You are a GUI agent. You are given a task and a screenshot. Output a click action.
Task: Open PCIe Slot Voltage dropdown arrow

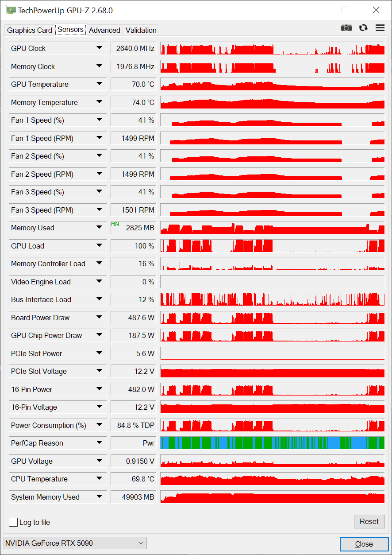pos(99,371)
